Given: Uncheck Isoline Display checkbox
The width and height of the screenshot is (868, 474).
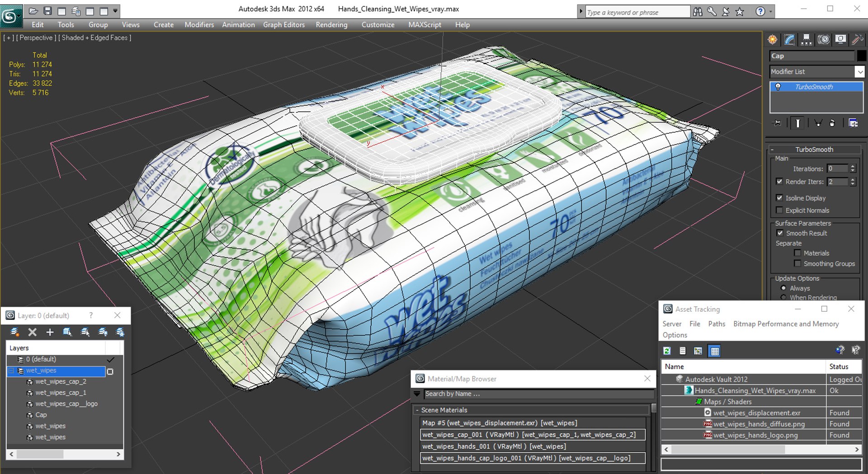Looking at the screenshot, I should click(x=779, y=197).
